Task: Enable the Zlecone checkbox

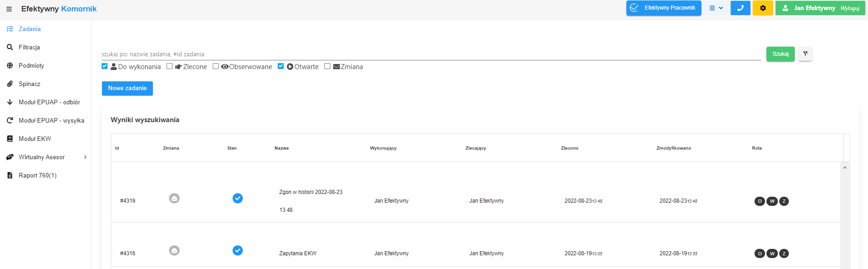Action: [170, 66]
